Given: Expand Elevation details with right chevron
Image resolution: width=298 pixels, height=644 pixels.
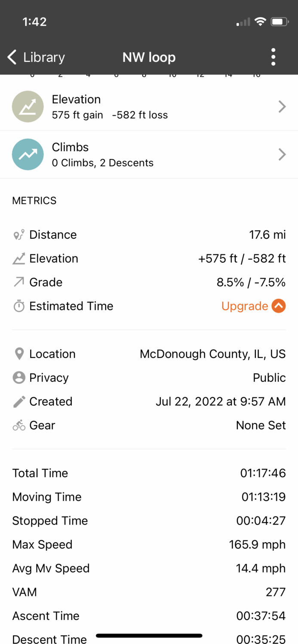Looking at the screenshot, I should pyautogui.click(x=282, y=106).
